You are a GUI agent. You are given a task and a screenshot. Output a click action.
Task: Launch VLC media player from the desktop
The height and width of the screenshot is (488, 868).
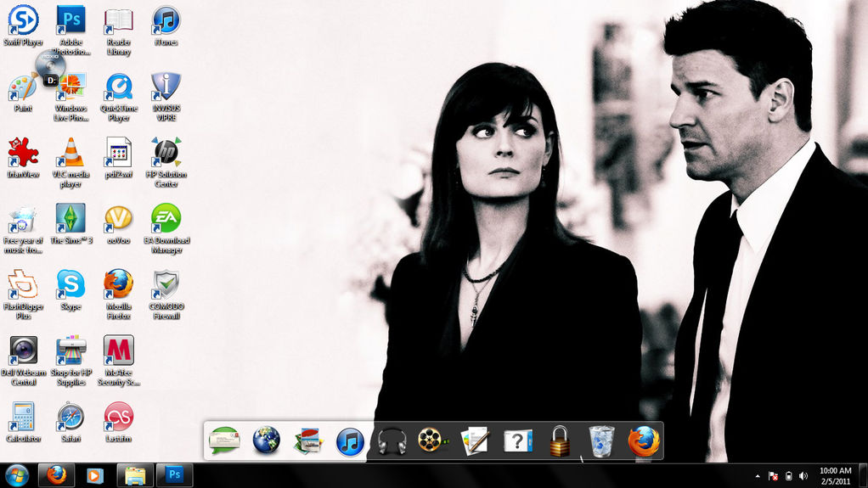click(x=70, y=154)
